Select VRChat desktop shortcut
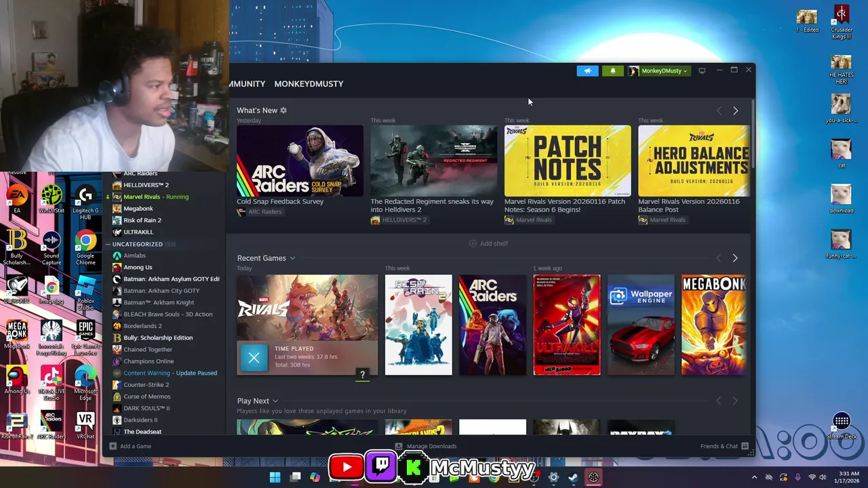The width and height of the screenshot is (868, 488). 85,426
